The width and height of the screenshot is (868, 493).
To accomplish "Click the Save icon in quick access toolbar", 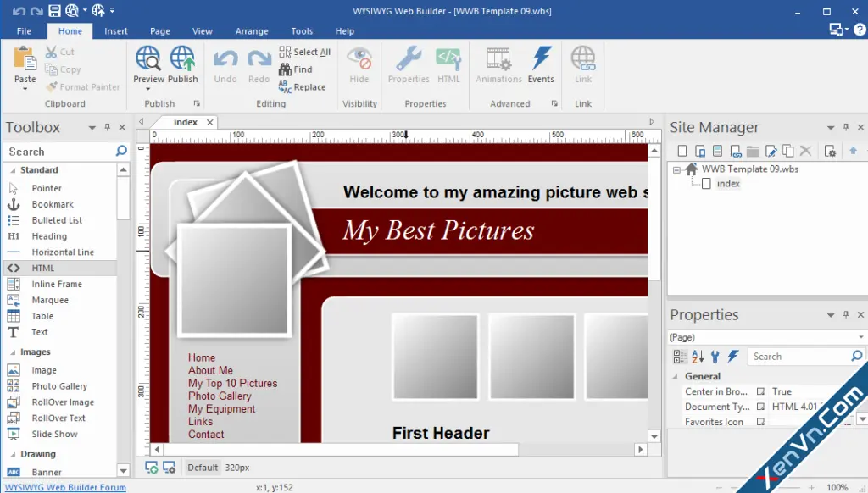I will click(54, 10).
